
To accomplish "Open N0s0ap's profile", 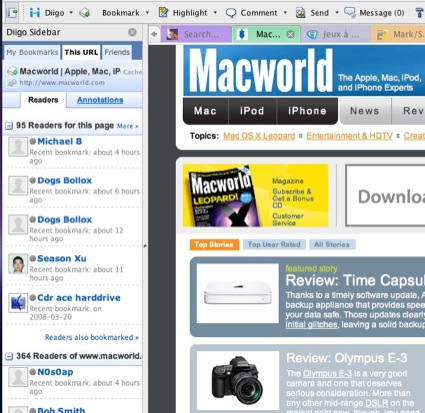I will point(55,372).
